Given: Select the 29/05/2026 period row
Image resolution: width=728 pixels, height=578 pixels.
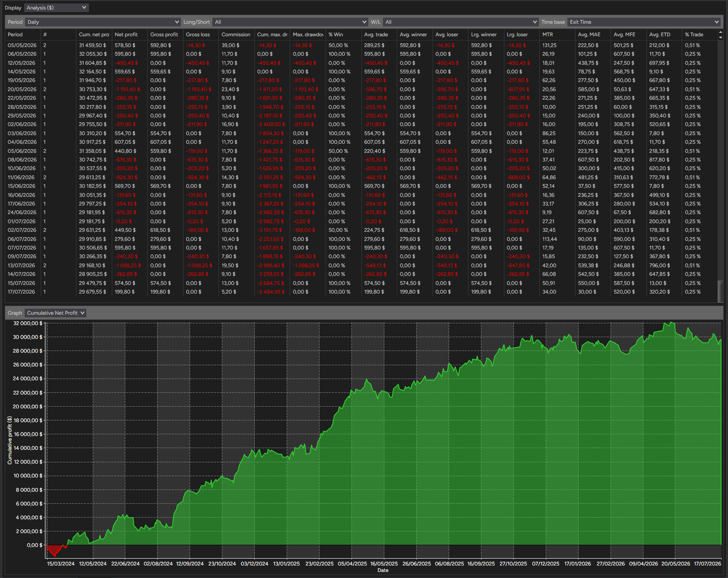Looking at the screenshot, I should click(x=361, y=116).
